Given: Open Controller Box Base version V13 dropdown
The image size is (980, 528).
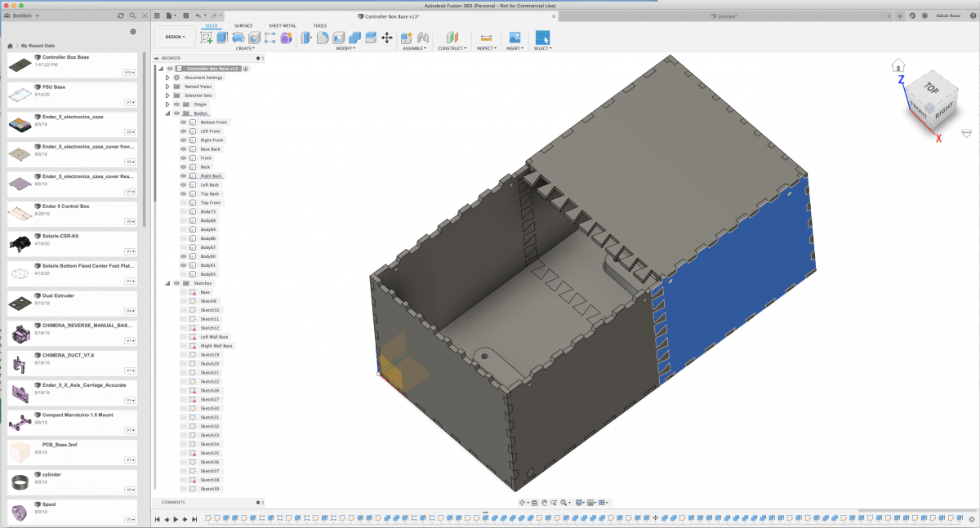Looking at the screenshot, I should click(x=128, y=72).
